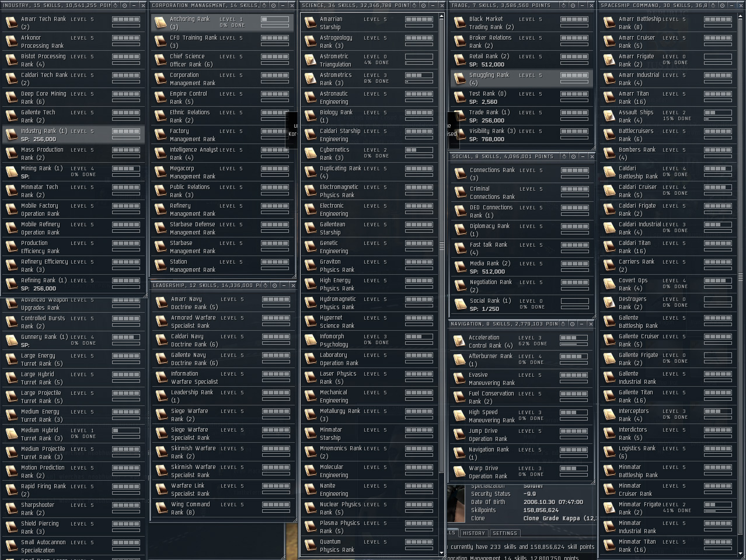
Task: Click the Quantum Physics Rank book icon
Action: [310, 545]
